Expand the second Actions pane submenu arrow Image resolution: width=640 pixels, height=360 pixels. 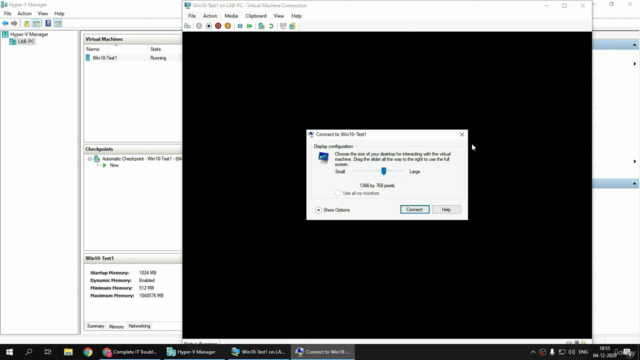635,161
